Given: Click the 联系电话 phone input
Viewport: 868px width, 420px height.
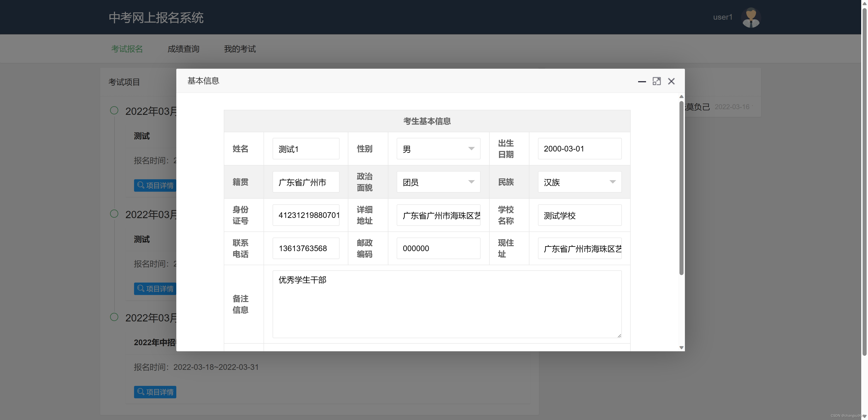Looking at the screenshot, I should [x=306, y=248].
